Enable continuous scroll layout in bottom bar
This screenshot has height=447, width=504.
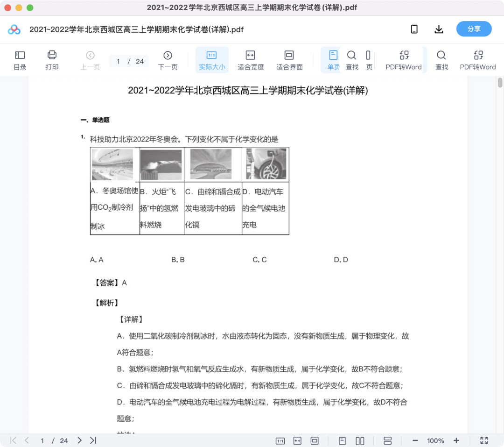coord(388,440)
